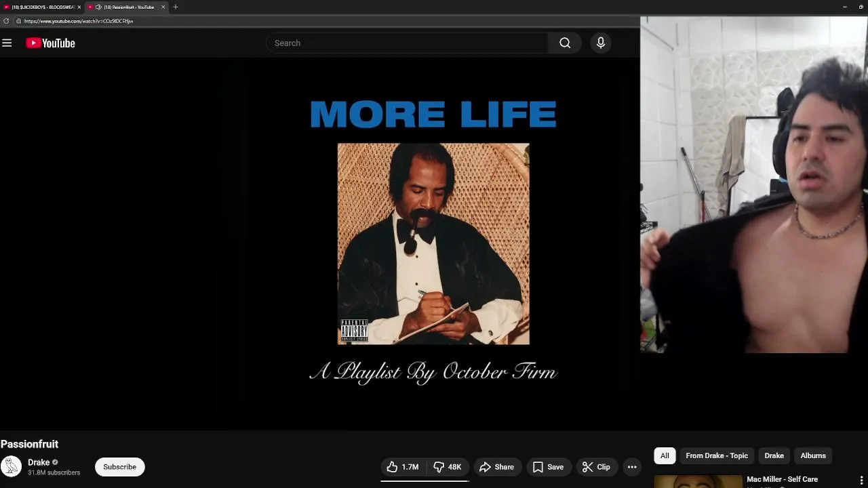Viewport: 868px width, 488px height.
Task: Open the three-dot more actions menu
Action: click(632, 467)
